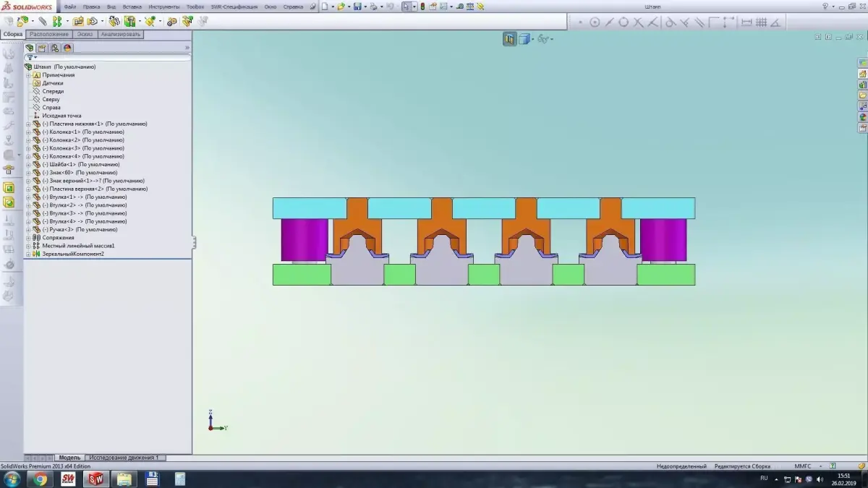Click the Smart Fasteners icon
Screen dimensions: 868x488
click(77, 22)
